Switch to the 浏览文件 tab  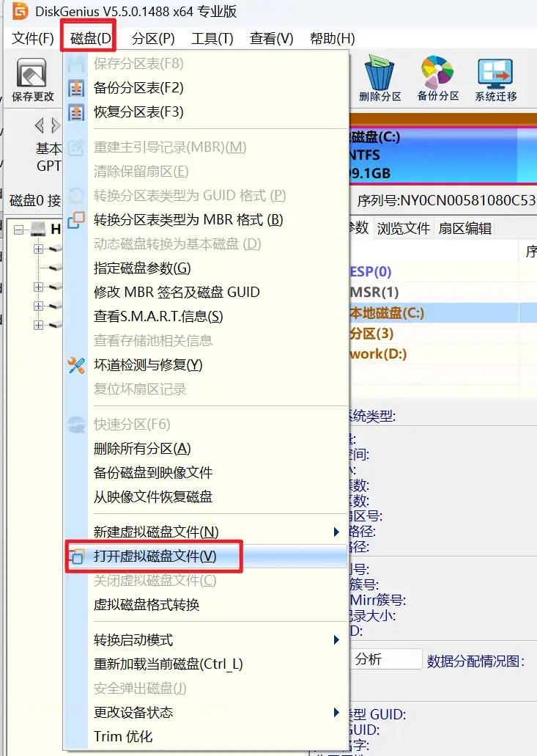(403, 229)
